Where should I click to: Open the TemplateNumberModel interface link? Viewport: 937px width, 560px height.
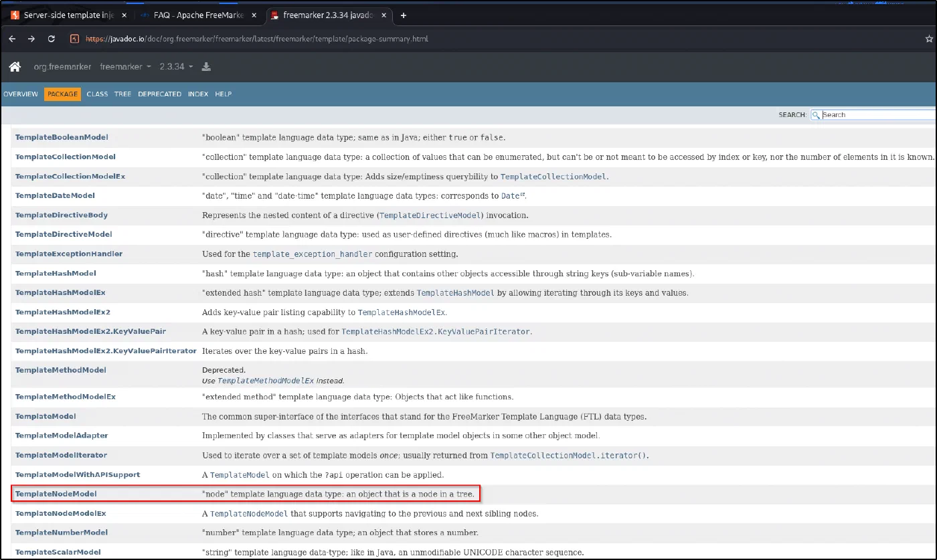62,533
